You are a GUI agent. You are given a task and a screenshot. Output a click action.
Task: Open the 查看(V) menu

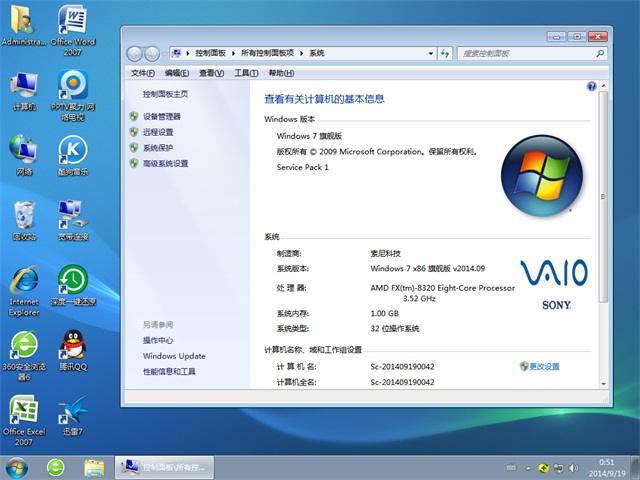click(210, 73)
